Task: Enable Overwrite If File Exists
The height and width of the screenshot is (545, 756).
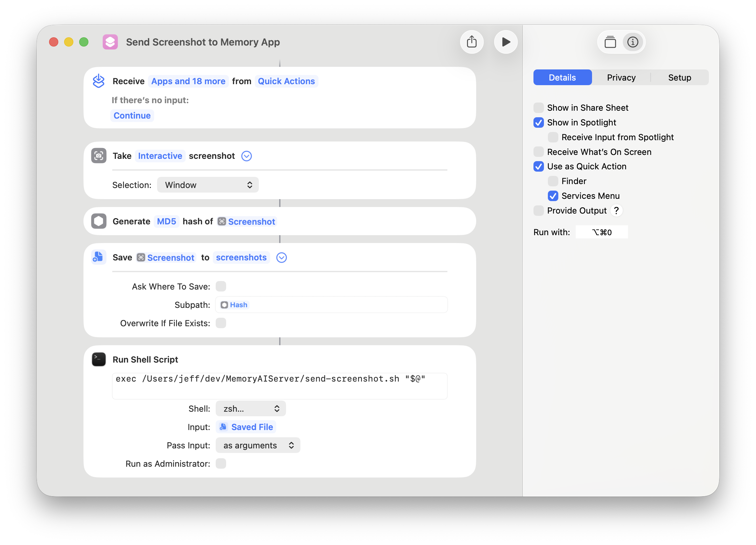Action: click(221, 323)
